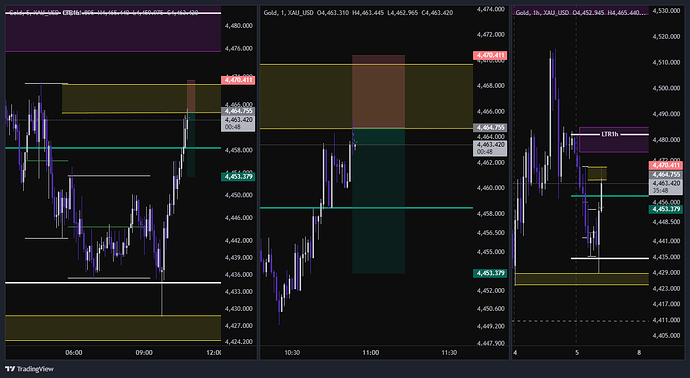Image resolution: width=690 pixels, height=378 pixels.
Task: Click the 4,476.000 price on 5-minute axis
Action: (x=239, y=48)
